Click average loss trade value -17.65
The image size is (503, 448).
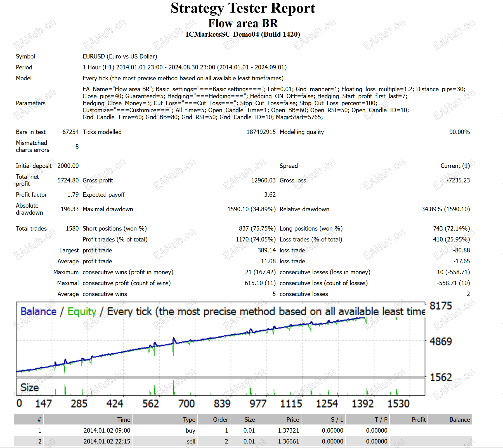pyautogui.click(x=461, y=261)
